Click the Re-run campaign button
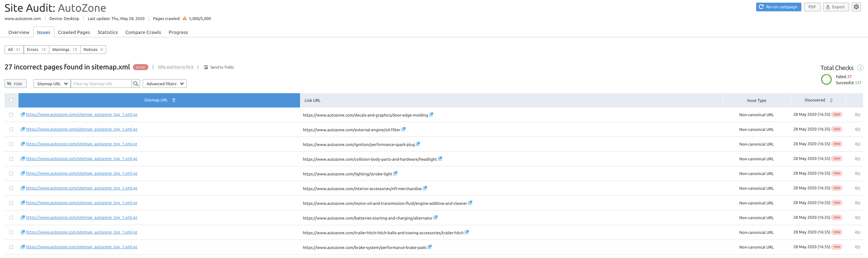 pos(778,7)
